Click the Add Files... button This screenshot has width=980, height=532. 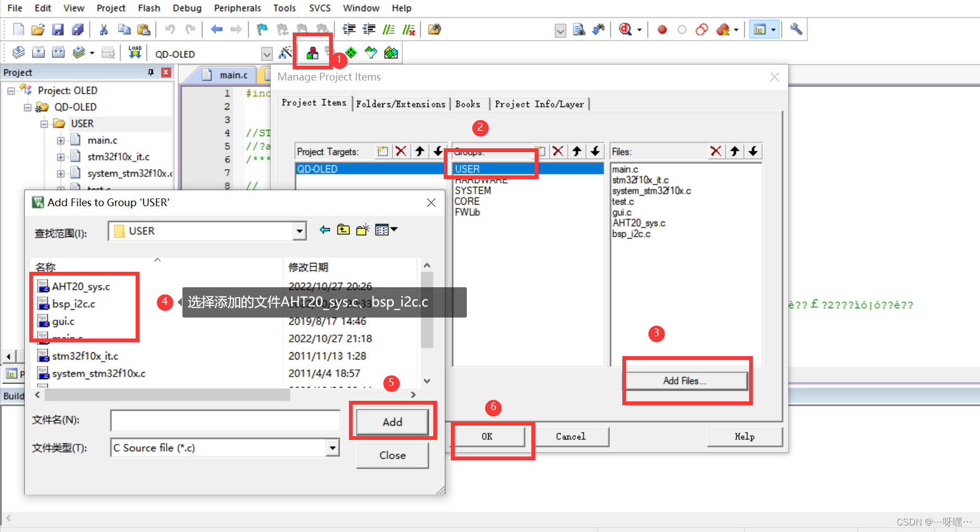click(x=685, y=381)
